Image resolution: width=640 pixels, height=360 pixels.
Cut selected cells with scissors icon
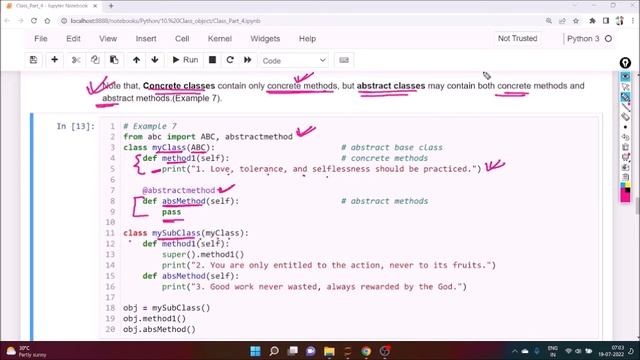76,60
